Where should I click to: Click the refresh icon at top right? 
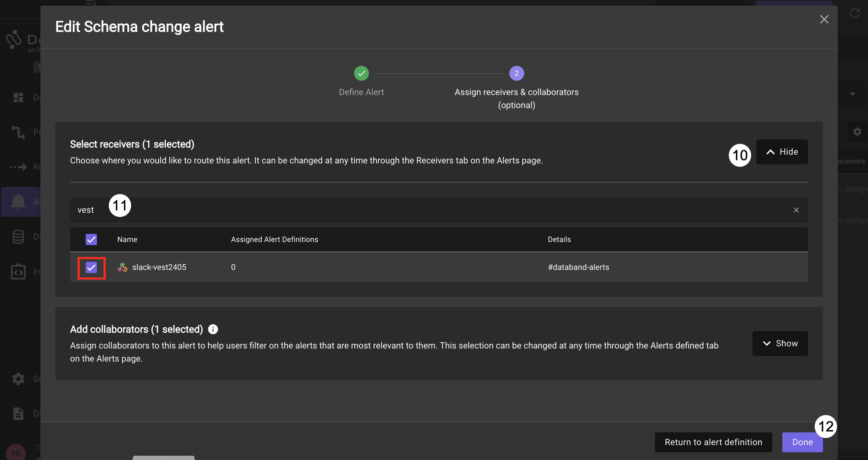click(x=855, y=13)
